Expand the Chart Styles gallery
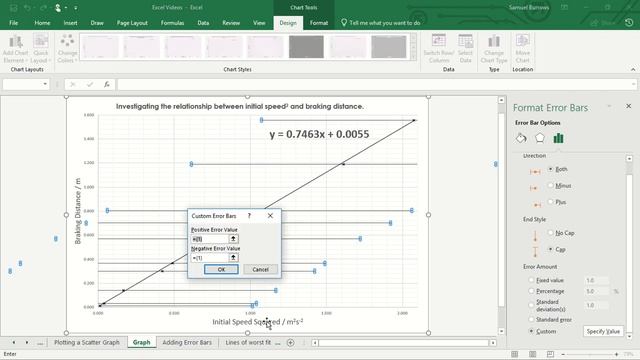Image resolution: width=640 pixels, height=360 pixels. pyautogui.click(x=413, y=57)
